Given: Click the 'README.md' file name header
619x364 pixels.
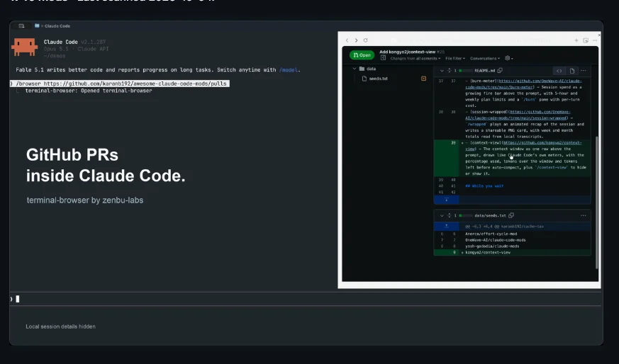Looking at the screenshot, I should coord(485,71).
